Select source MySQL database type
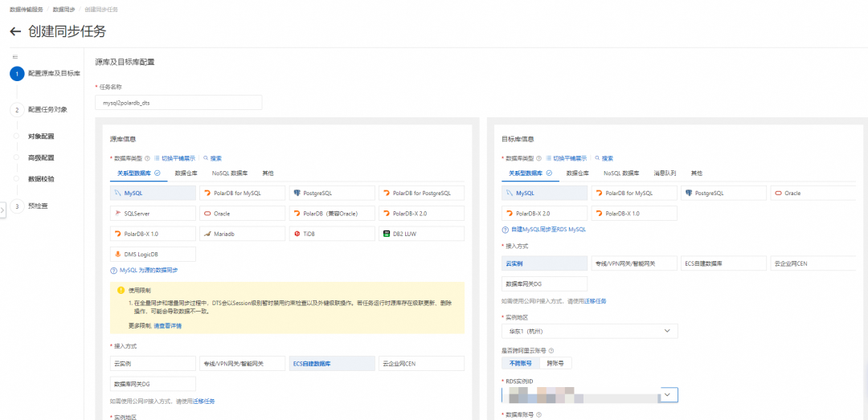 (154, 193)
